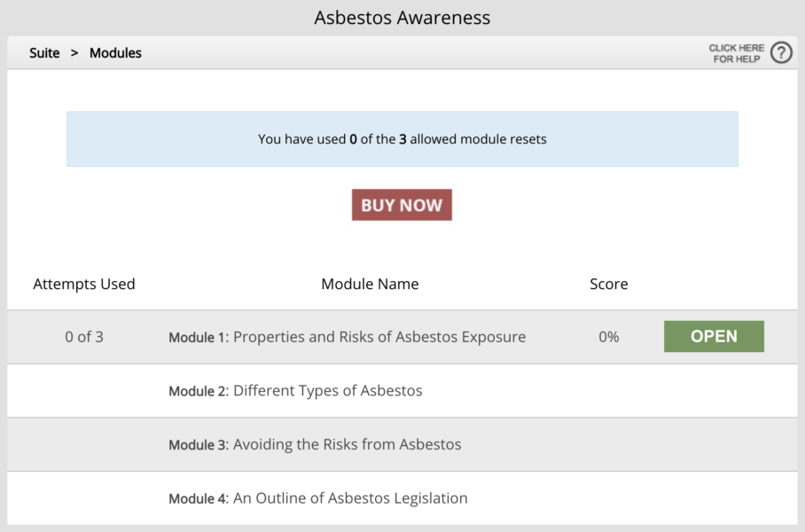Click the Score column header
The height and width of the screenshot is (532, 805).
point(609,284)
